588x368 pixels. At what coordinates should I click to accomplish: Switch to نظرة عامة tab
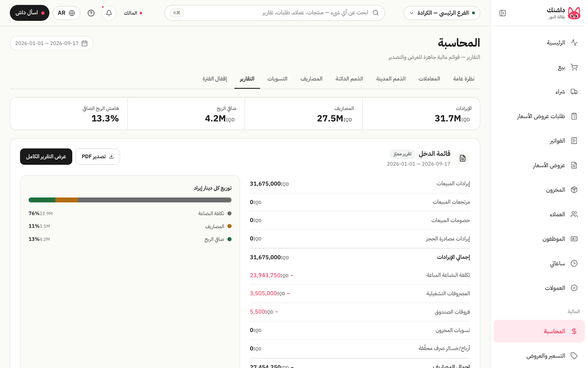[x=463, y=79]
